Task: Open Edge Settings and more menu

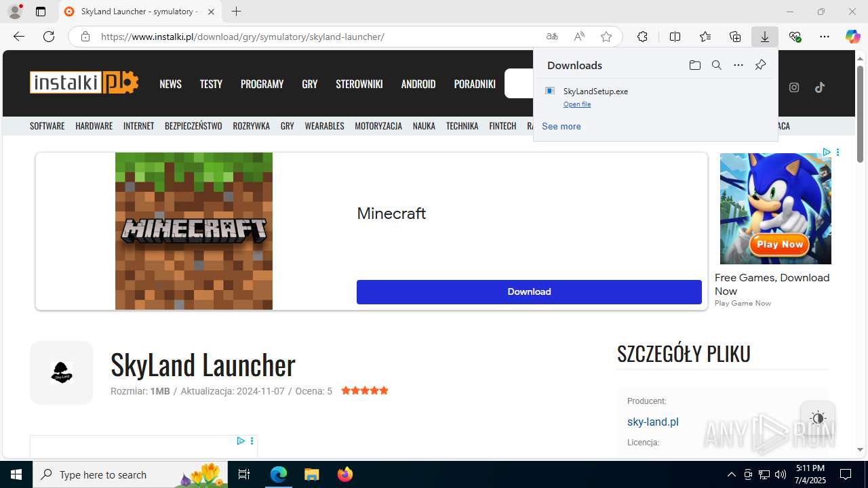Action: click(x=825, y=37)
